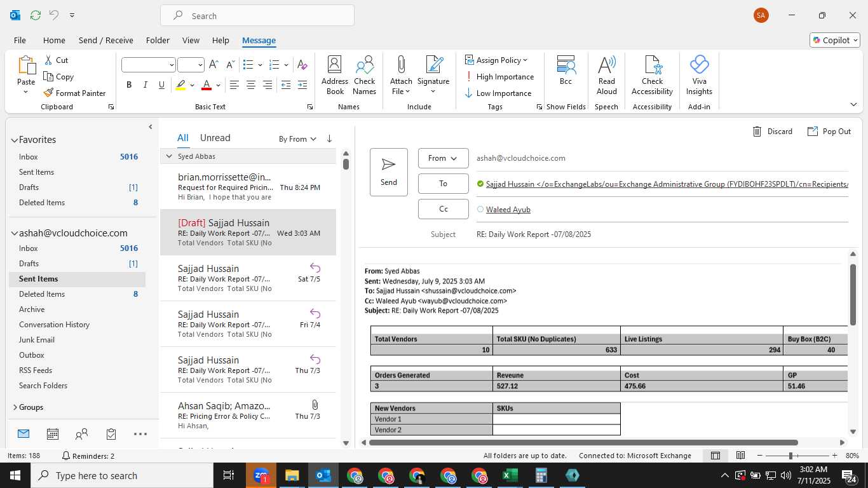The image size is (868, 488).
Task: Align text right
Action: tap(268, 85)
